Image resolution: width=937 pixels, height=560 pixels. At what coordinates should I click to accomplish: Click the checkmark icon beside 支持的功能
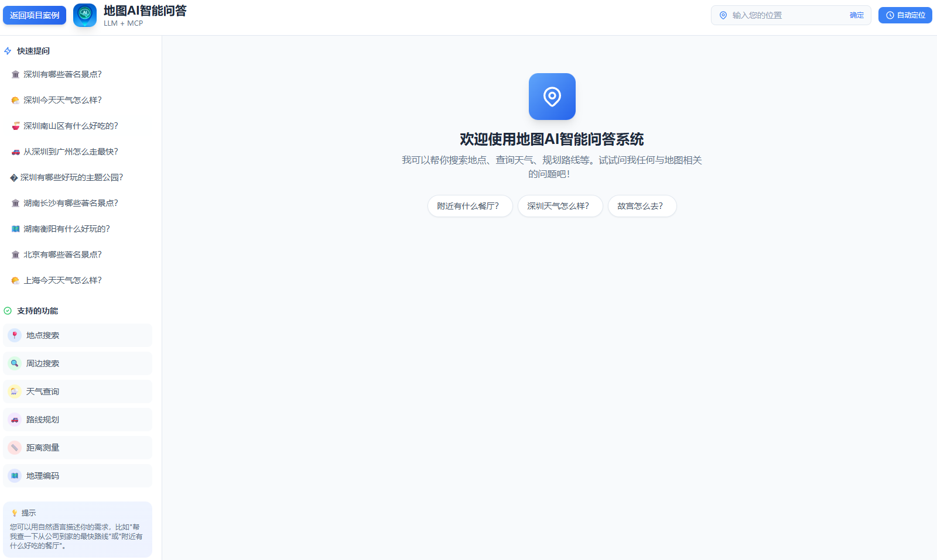coord(8,311)
